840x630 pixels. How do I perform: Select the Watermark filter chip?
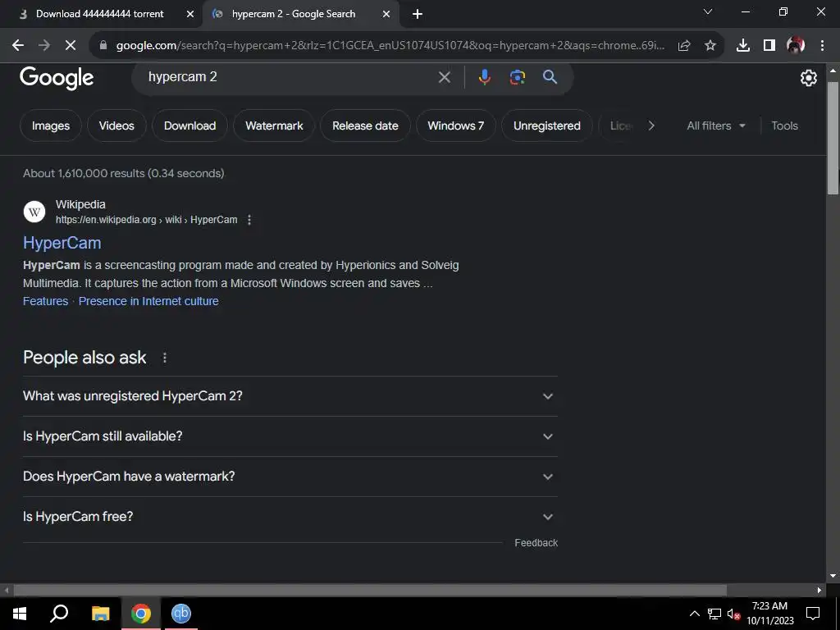pyautogui.click(x=274, y=126)
